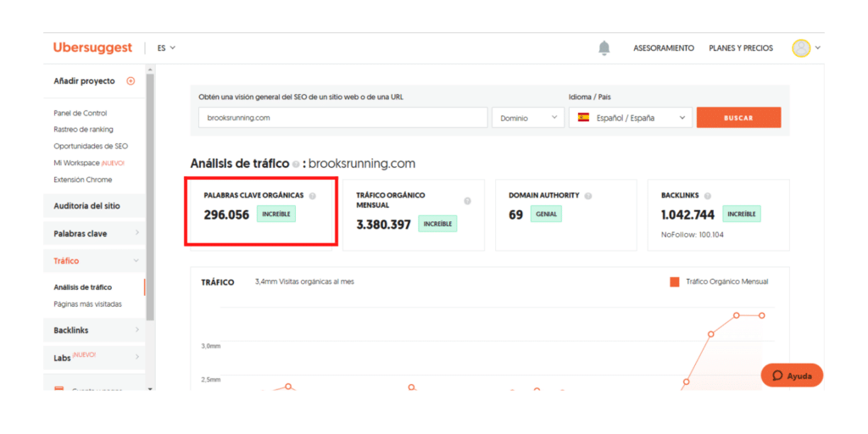
Task: Click the 296.056 organic keywords value
Action: [x=226, y=214]
